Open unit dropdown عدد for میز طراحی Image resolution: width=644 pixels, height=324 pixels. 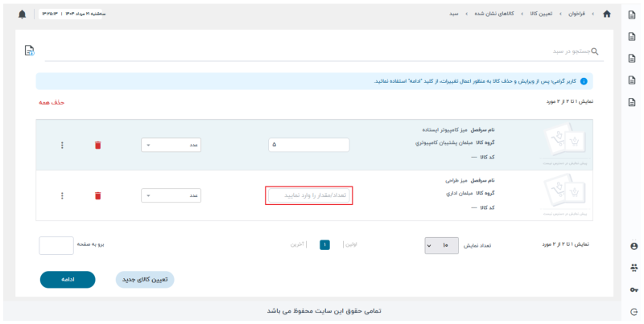pos(171,195)
